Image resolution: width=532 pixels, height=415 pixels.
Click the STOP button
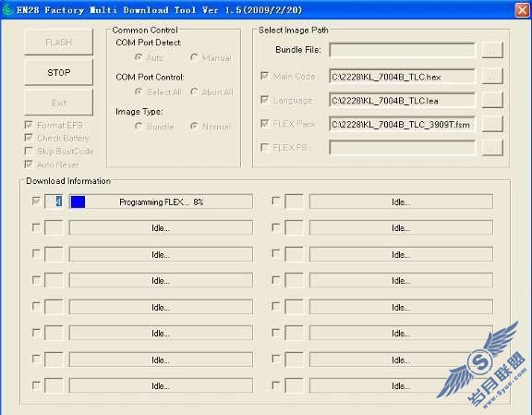[58, 72]
